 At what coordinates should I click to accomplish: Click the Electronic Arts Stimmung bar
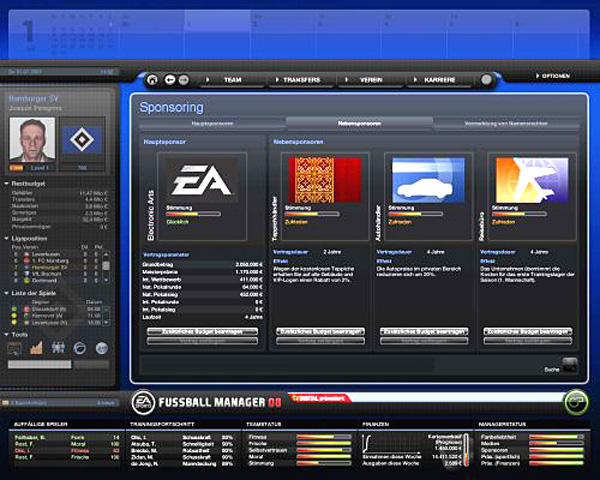pos(194,214)
